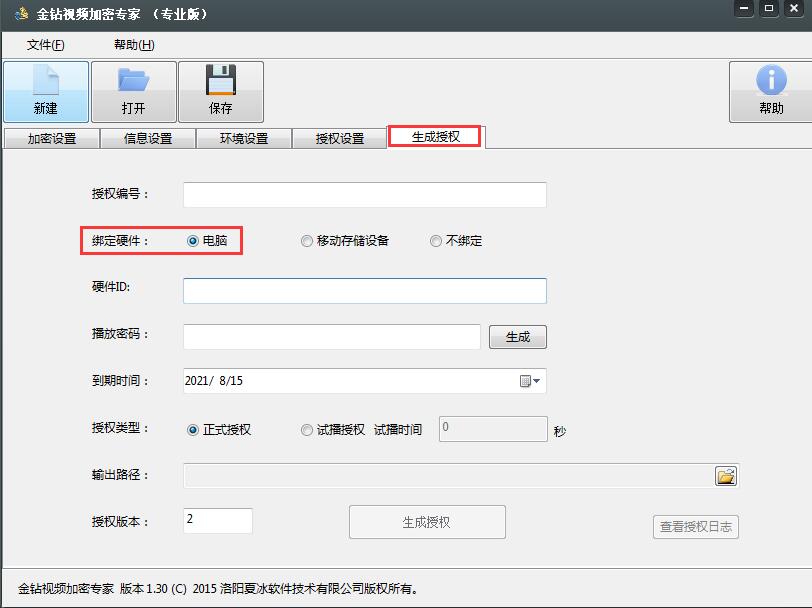Open the 帮助 info icon button
This screenshot has width=812, height=608.
(771, 91)
